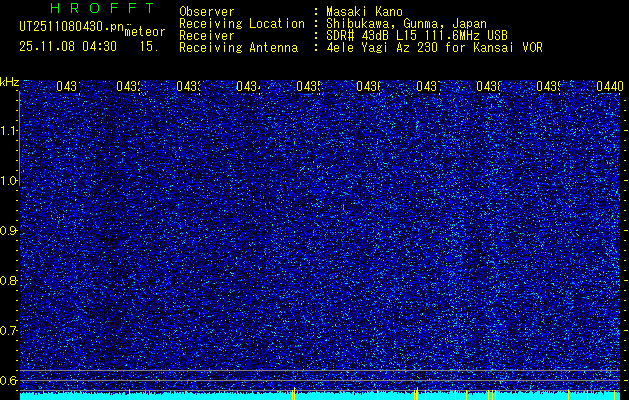Click the 0431 time axis label
The height and width of the screenshot is (400, 629).
68,86
